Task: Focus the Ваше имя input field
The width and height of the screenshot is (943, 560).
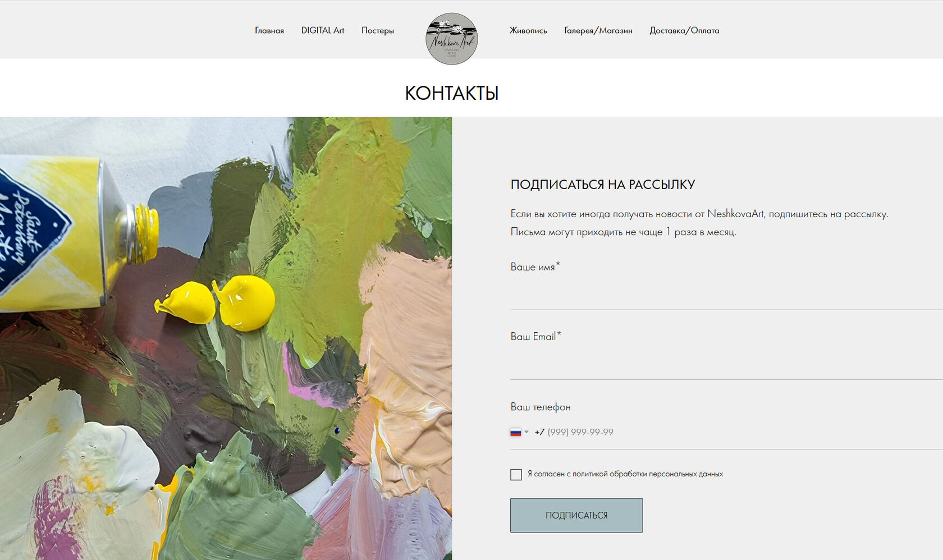Action: (x=726, y=293)
